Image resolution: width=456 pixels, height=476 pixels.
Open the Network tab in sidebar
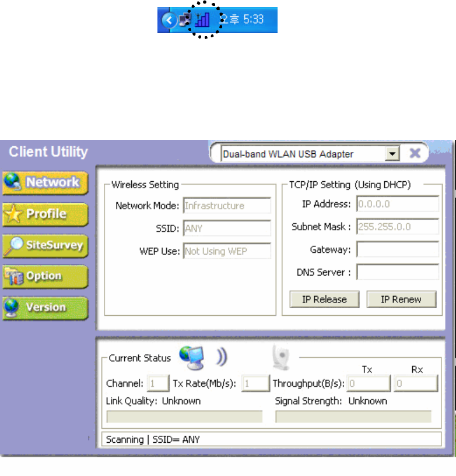click(x=45, y=183)
